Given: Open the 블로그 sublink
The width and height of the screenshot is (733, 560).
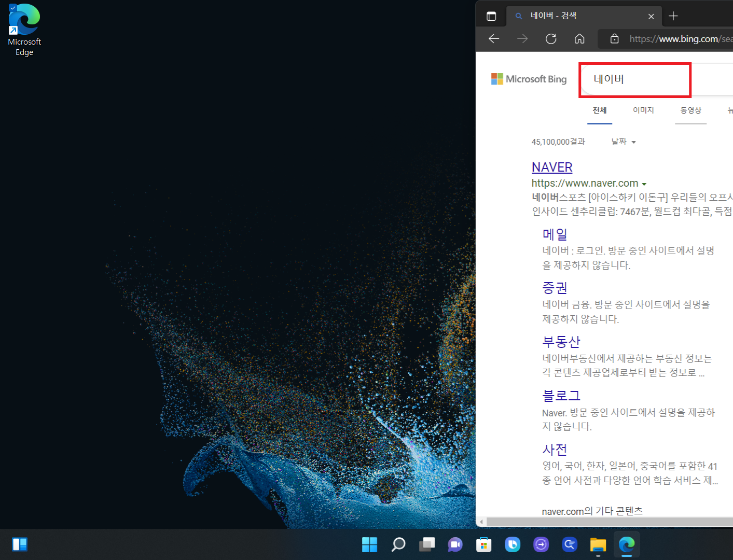Looking at the screenshot, I should coord(561,396).
